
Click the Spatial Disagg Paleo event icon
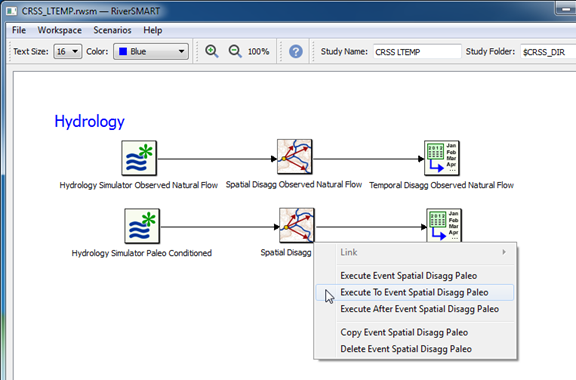[297, 225]
